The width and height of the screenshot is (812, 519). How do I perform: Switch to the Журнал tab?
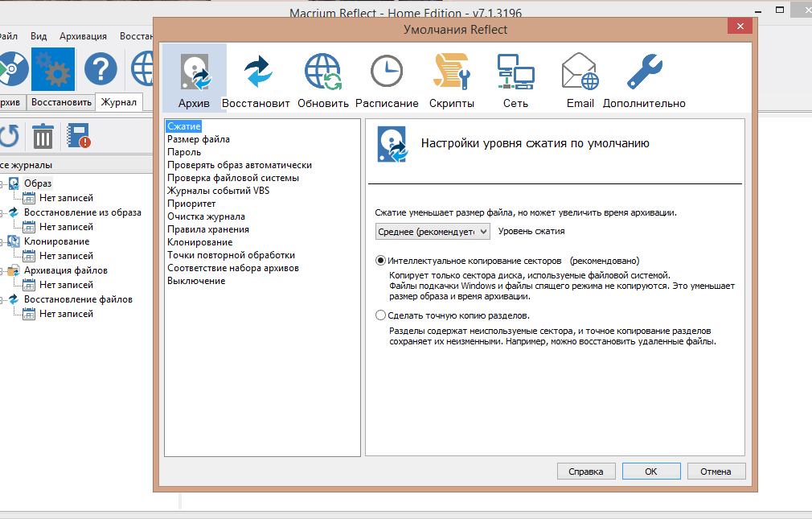pyautogui.click(x=119, y=102)
